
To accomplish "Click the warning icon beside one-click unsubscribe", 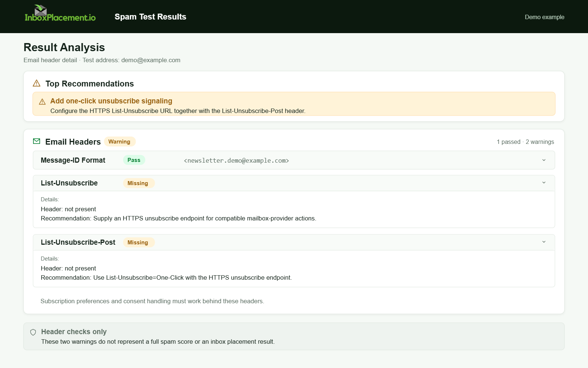I will pos(42,102).
